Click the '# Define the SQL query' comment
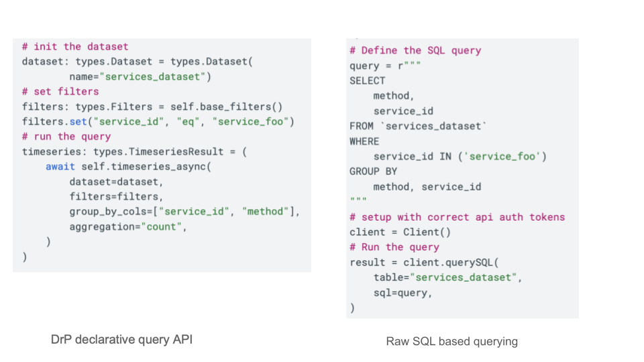The image size is (644, 362). pyautogui.click(x=415, y=51)
